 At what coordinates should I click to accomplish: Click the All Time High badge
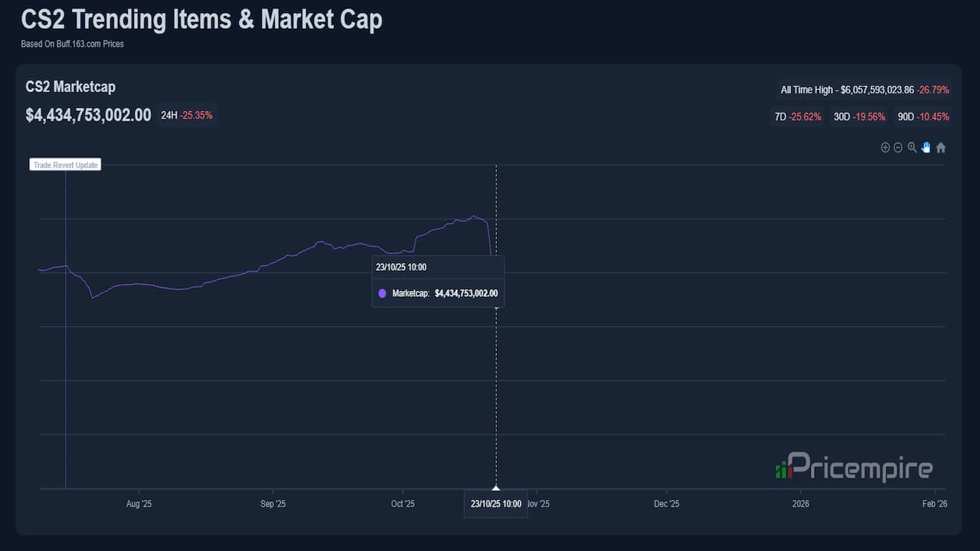click(x=864, y=90)
